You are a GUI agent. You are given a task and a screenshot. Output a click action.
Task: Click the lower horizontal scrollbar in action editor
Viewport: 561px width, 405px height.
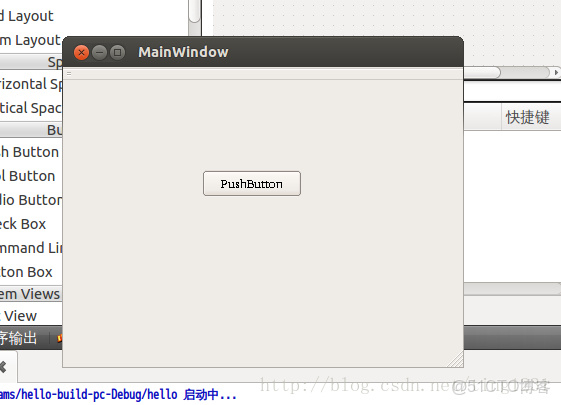coord(512,289)
